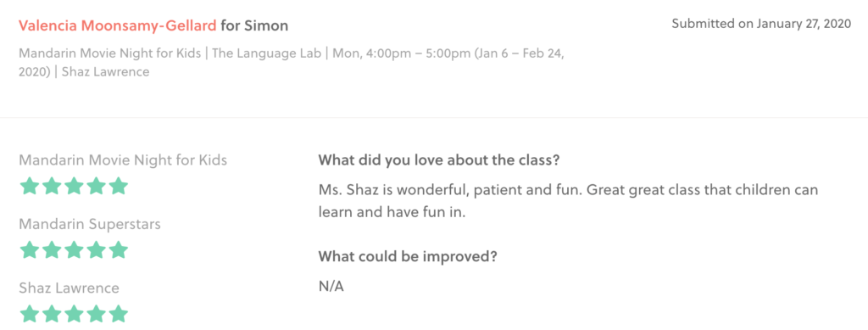The image size is (868, 330).
Task: Click fifth star under Shaz Lawrence rating
Action: click(118, 314)
